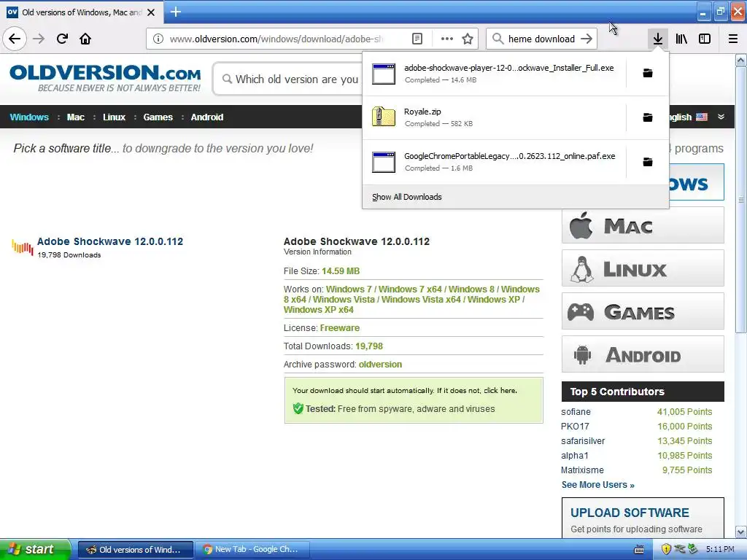Select the Android navigation item
The width and height of the screenshot is (747, 560).
(x=206, y=117)
